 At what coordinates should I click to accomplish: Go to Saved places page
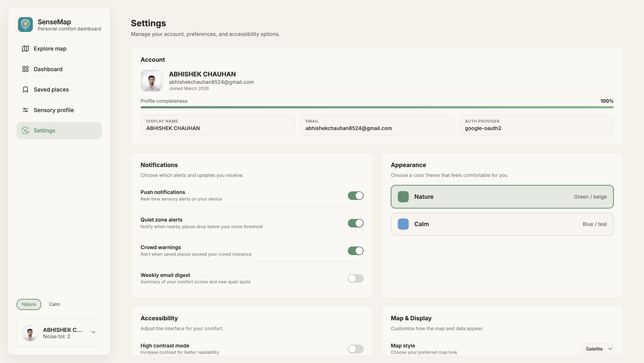point(51,90)
